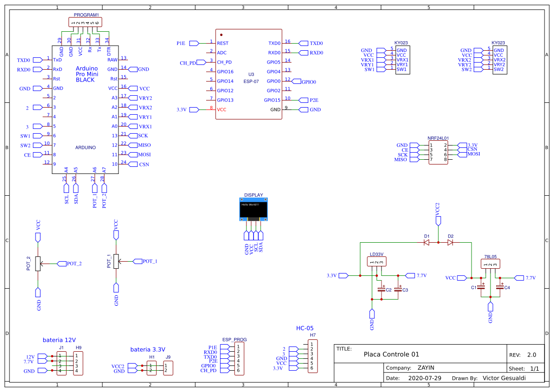The width and height of the screenshot is (554, 392).
Task: Click the H7 HC-05 header symbol
Action: point(313,356)
